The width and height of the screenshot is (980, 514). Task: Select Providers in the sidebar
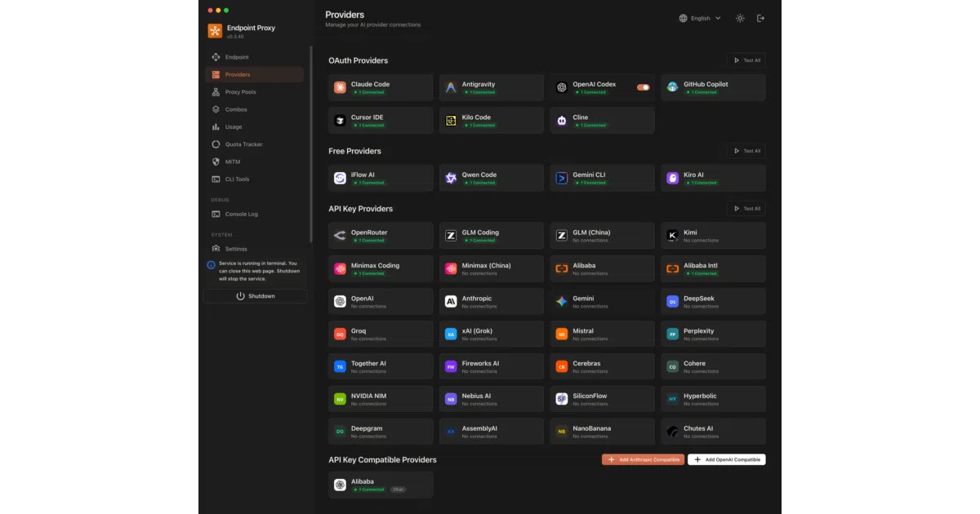(254, 74)
